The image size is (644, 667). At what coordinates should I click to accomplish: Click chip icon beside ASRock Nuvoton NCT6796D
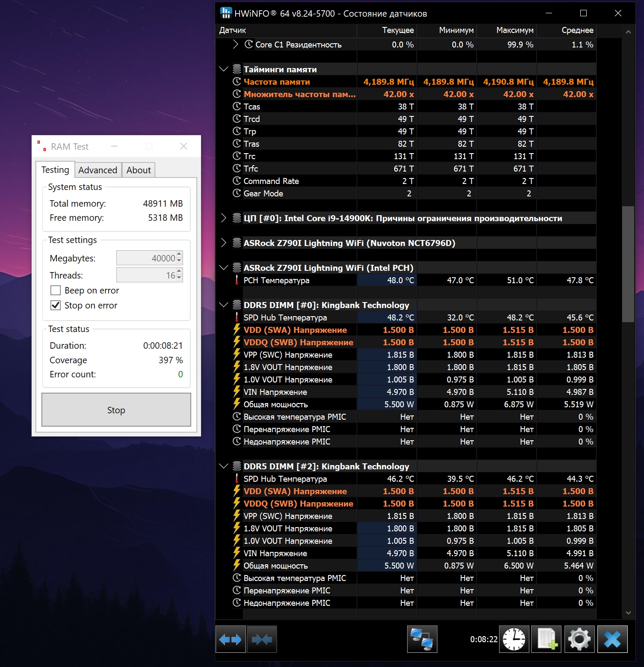click(236, 243)
